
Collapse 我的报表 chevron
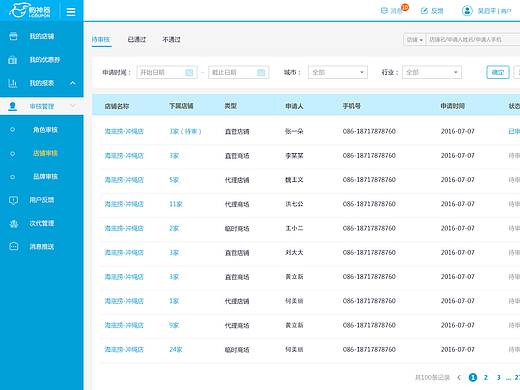point(73,83)
